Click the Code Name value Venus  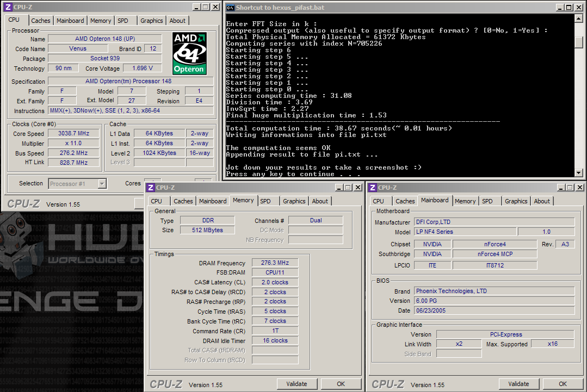click(x=78, y=48)
